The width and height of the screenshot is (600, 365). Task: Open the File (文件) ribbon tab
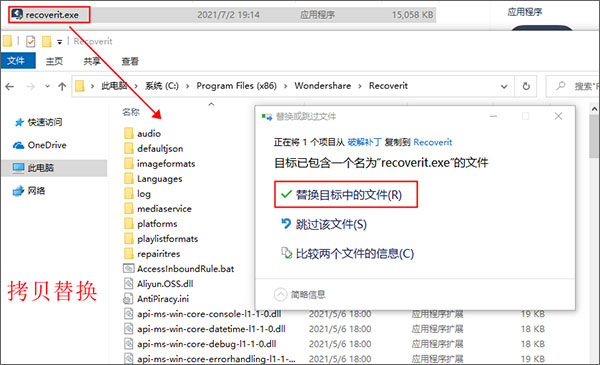[18, 61]
